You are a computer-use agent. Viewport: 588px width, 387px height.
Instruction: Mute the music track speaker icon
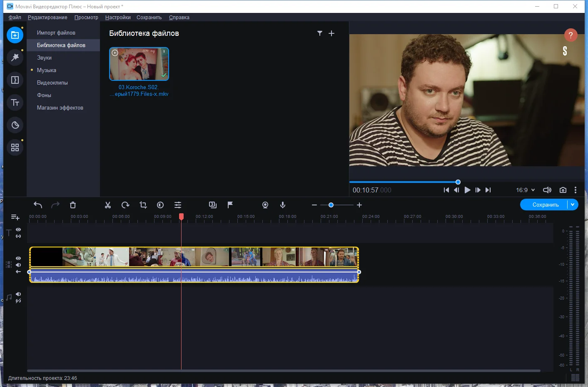[18, 294]
